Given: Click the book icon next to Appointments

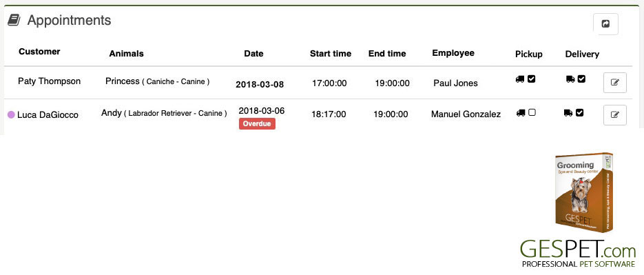Looking at the screenshot, I should [14, 20].
